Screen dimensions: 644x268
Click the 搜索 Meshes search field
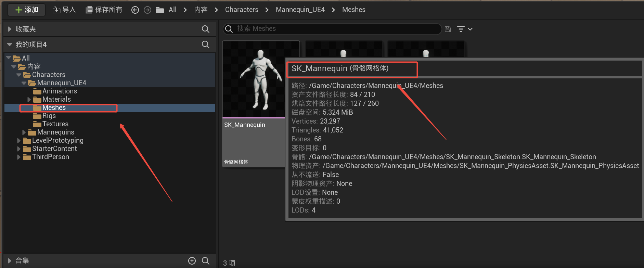[332, 29]
